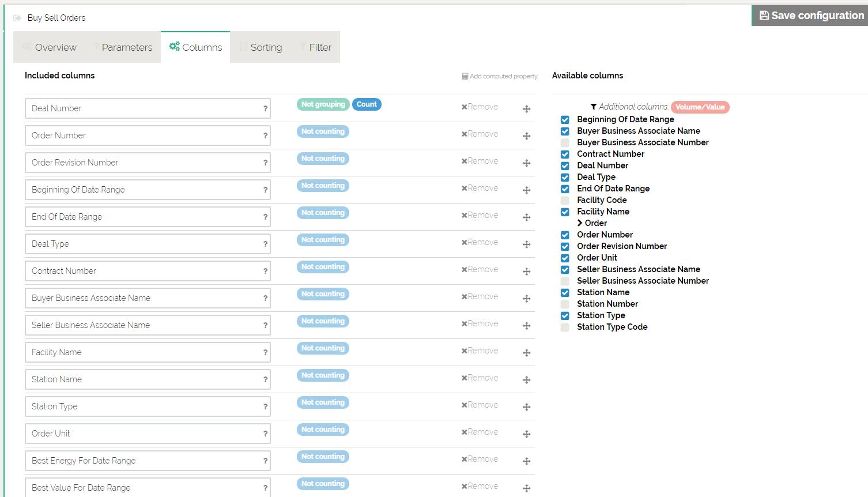Click the calculator icon for Add computed property
Screen dimensions: 868x497
click(x=465, y=76)
